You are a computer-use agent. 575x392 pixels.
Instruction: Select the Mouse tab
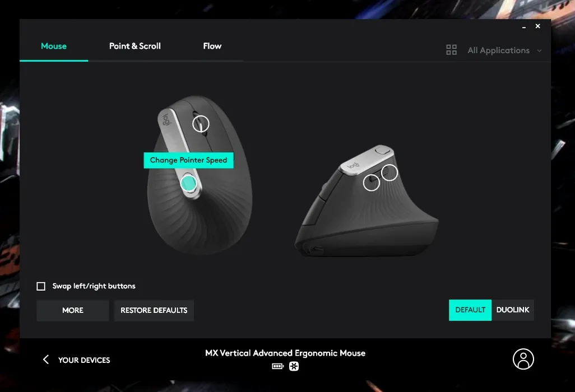pyautogui.click(x=54, y=46)
